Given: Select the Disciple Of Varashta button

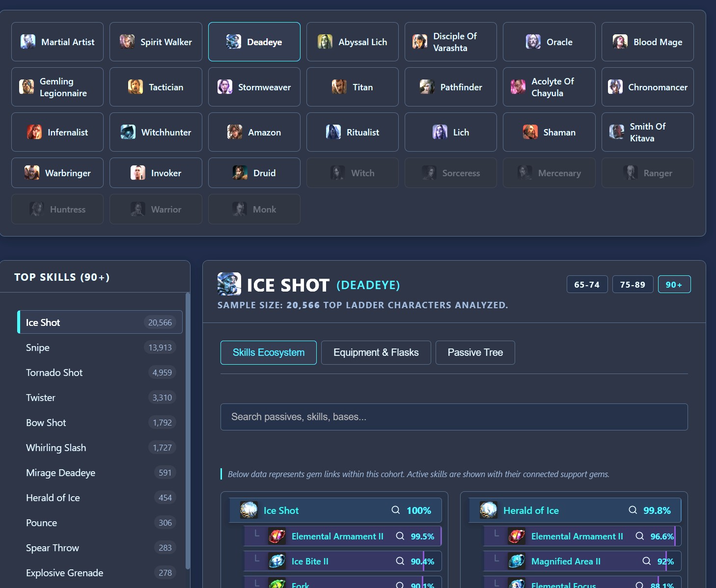Looking at the screenshot, I should [451, 42].
